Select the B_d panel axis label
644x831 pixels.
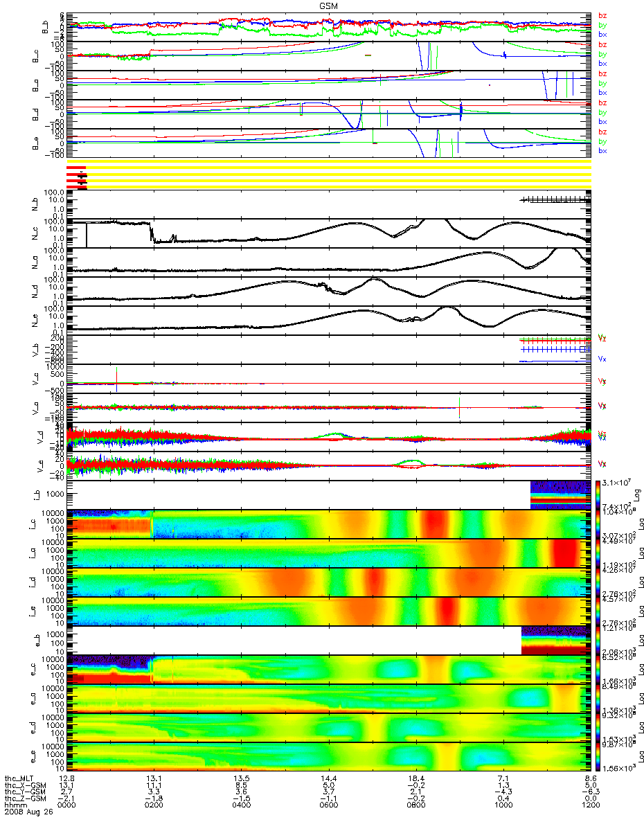coord(35,114)
